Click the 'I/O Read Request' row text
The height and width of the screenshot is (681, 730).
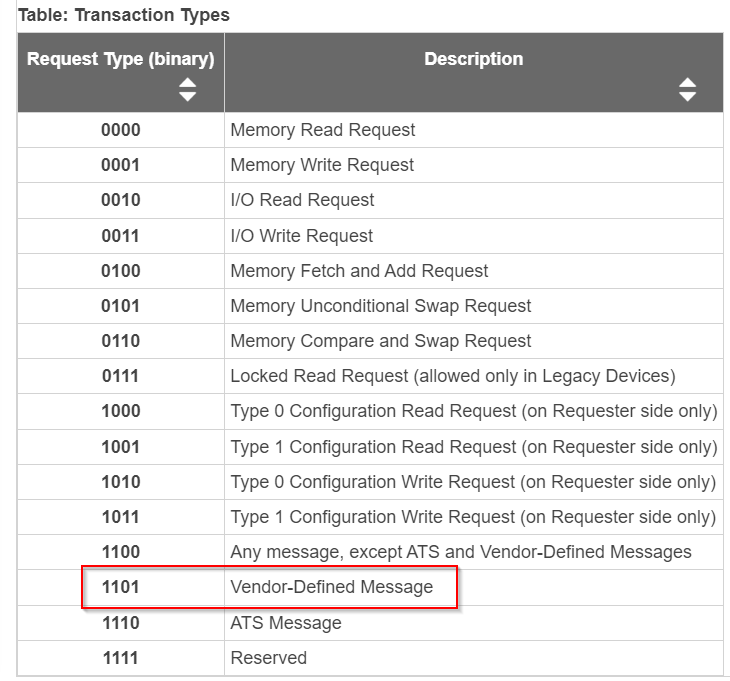tap(302, 200)
